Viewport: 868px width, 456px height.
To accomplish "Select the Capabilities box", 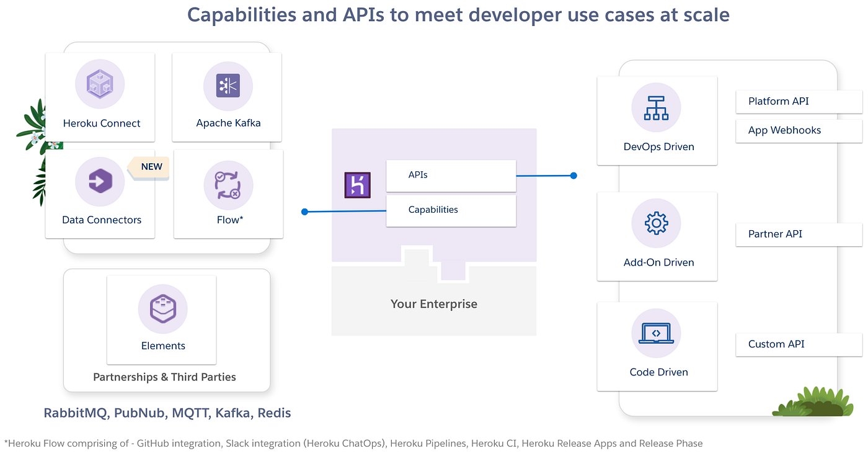I will [x=451, y=210].
